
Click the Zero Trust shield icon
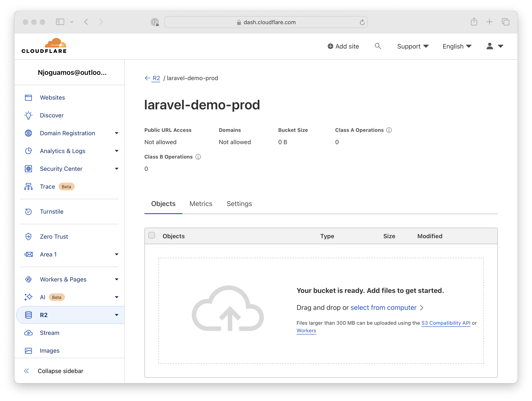click(x=28, y=236)
